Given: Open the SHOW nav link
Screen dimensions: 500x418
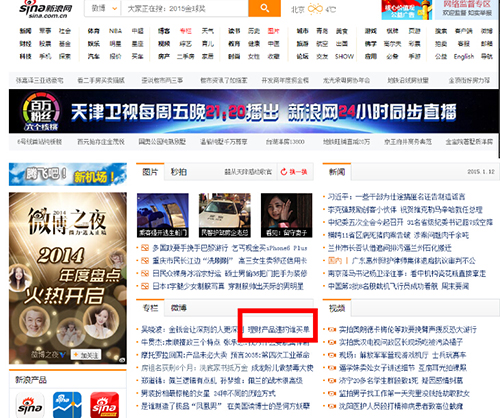Looking at the screenshot, I should [344, 56].
